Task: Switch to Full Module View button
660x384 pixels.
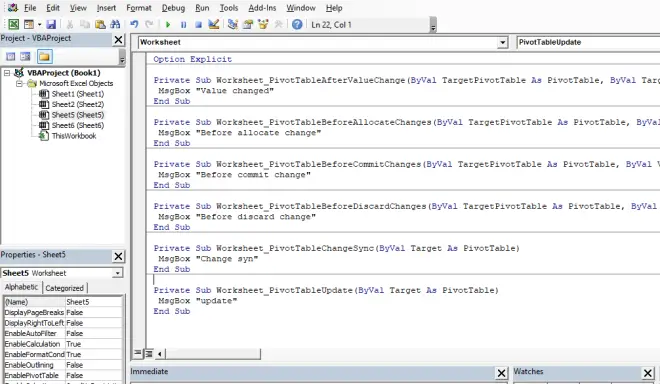Action: click(149, 354)
